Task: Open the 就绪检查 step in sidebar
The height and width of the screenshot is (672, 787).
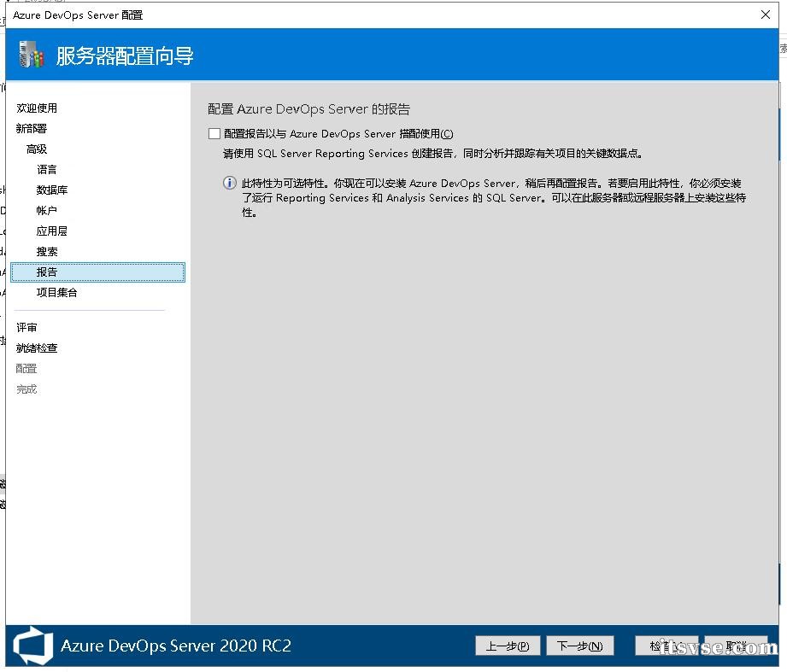Action: click(37, 348)
